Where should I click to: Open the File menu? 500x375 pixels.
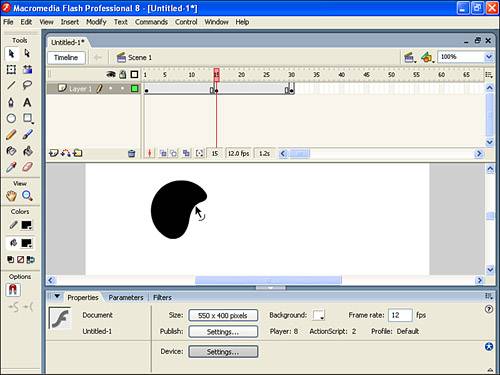[x=8, y=22]
